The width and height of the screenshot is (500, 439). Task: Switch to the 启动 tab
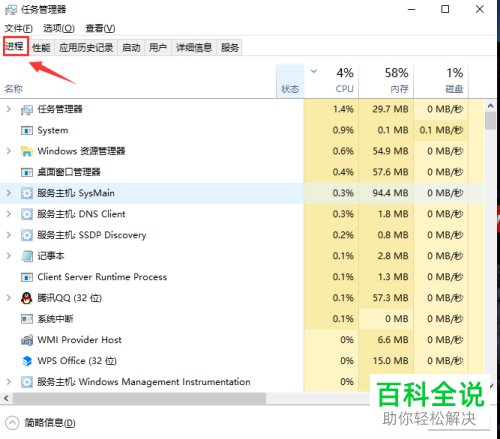131,48
